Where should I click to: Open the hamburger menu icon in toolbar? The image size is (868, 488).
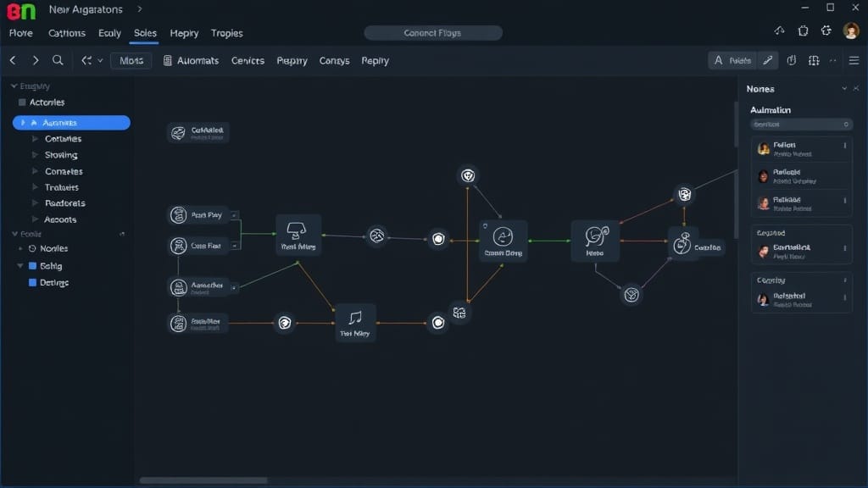pyautogui.click(x=854, y=61)
